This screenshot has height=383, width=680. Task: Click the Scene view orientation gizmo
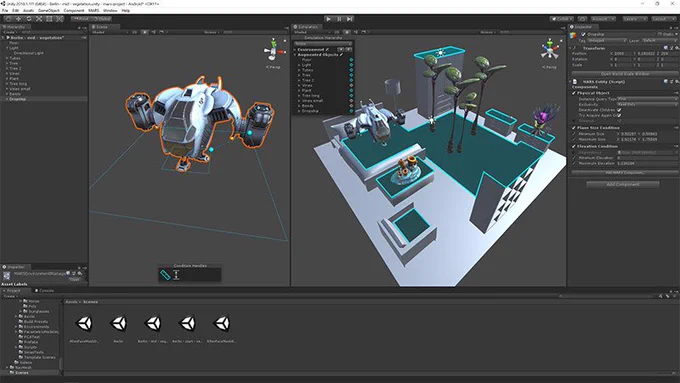(273, 50)
